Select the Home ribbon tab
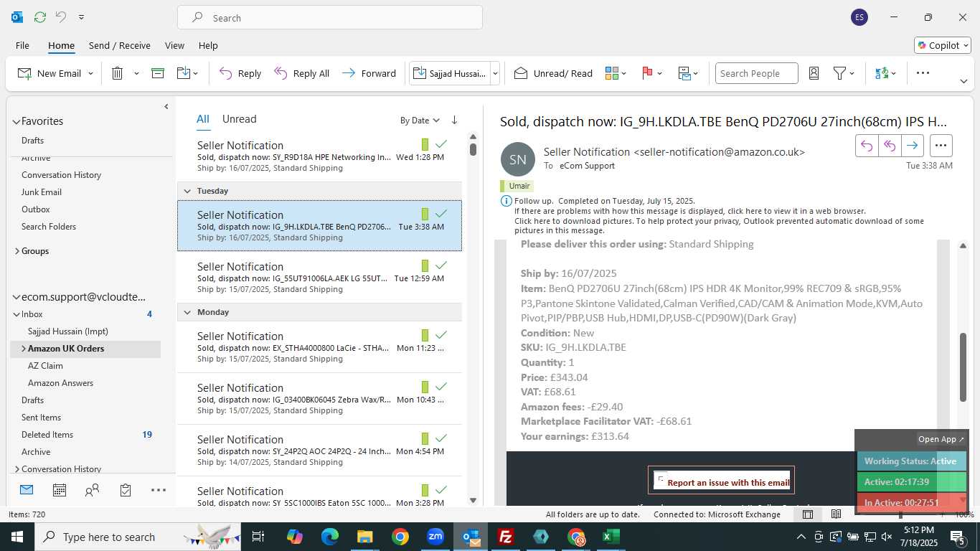980x551 pixels. pos(61,45)
